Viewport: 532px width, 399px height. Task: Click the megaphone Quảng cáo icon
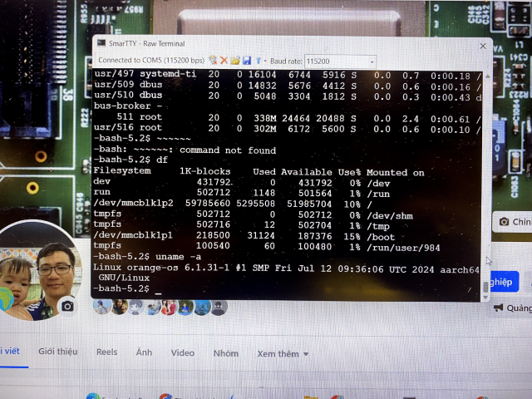pos(498,308)
